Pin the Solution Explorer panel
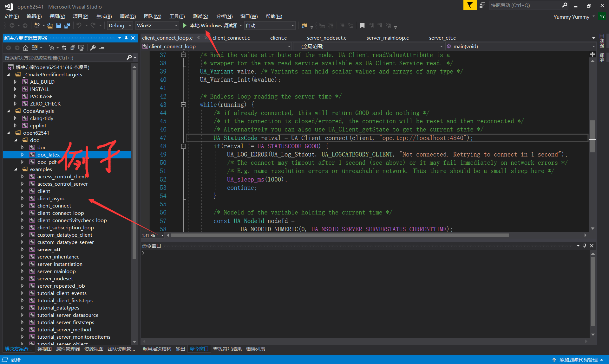The height and width of the screenshot is (364, 609). coord(126,38)
